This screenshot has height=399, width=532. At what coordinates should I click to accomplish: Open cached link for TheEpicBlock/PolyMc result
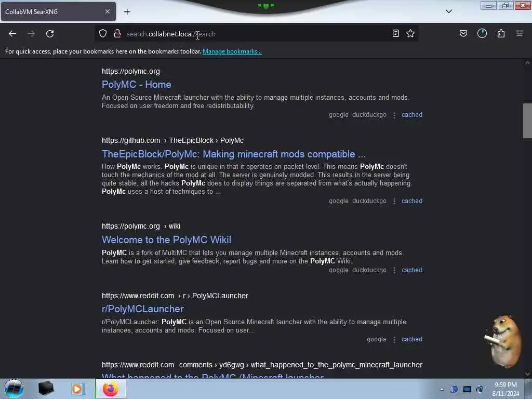412,201
